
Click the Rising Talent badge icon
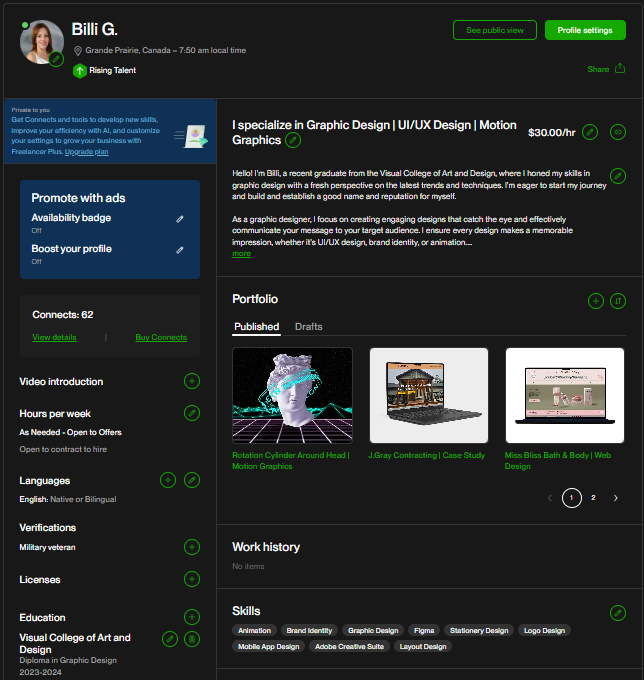(80, 71)
